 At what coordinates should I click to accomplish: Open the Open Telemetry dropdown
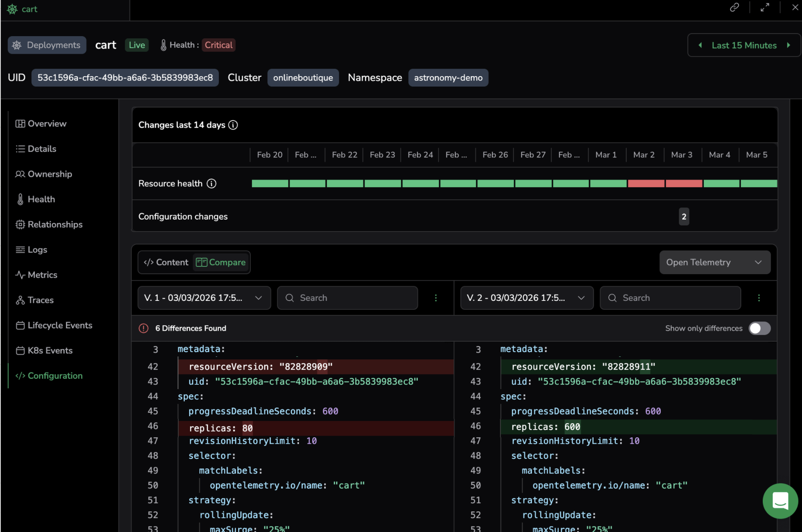click(x=715, y=263)
